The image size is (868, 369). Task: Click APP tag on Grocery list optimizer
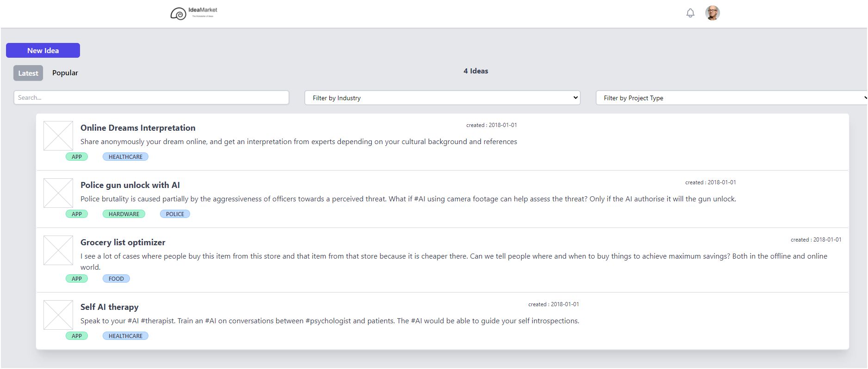coord(77,278)
